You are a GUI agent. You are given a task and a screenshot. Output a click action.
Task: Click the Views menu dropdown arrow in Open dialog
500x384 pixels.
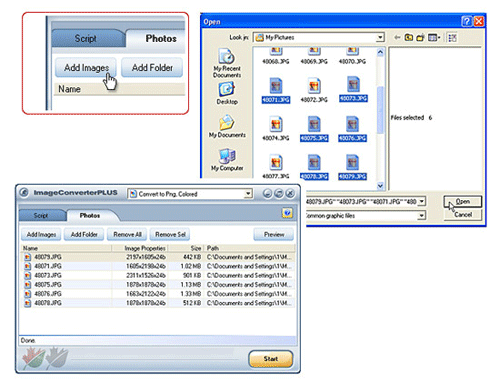coord(439,38)
